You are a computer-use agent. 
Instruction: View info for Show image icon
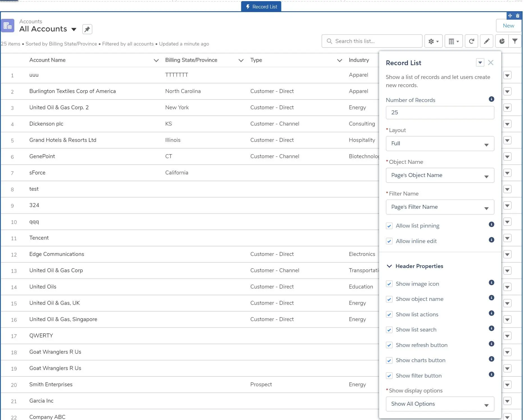(491, 282)
